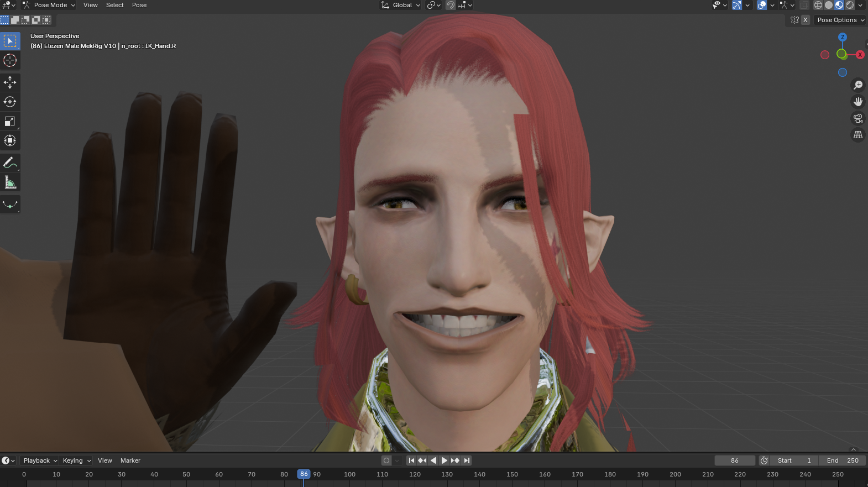Expand the Pose Options dropdown

[840, 20]
